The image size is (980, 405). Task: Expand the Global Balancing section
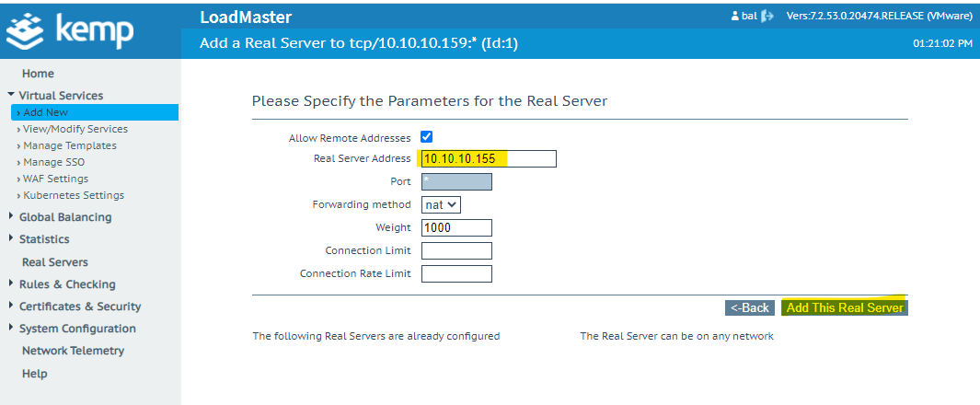point(11,217)
